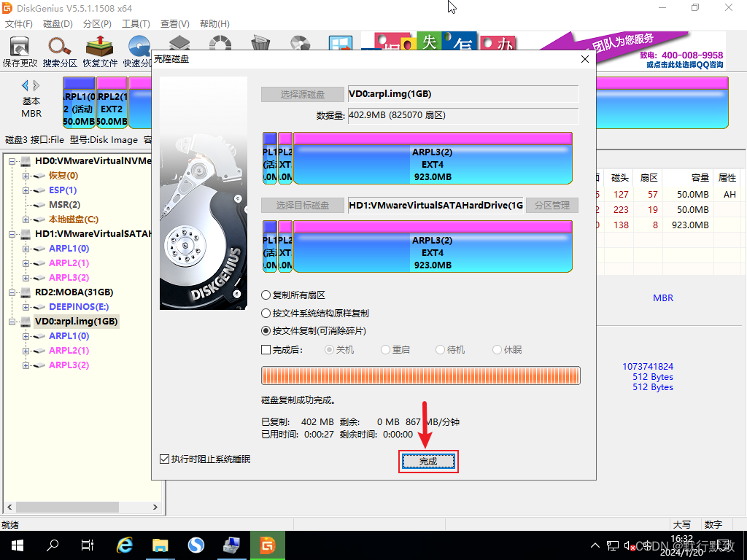Open the Search Partitions (搜索分区) tool

pyautogui.click(x=60, y=52)
